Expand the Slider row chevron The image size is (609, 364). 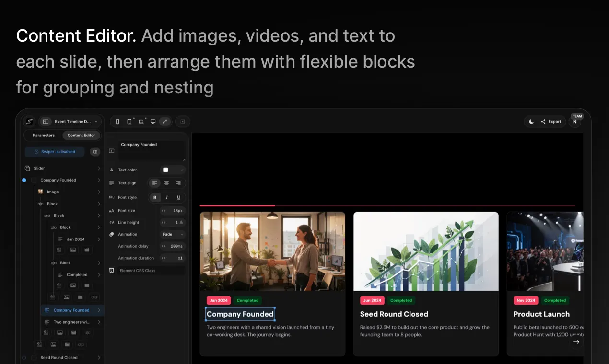click(x=99, y=168)
